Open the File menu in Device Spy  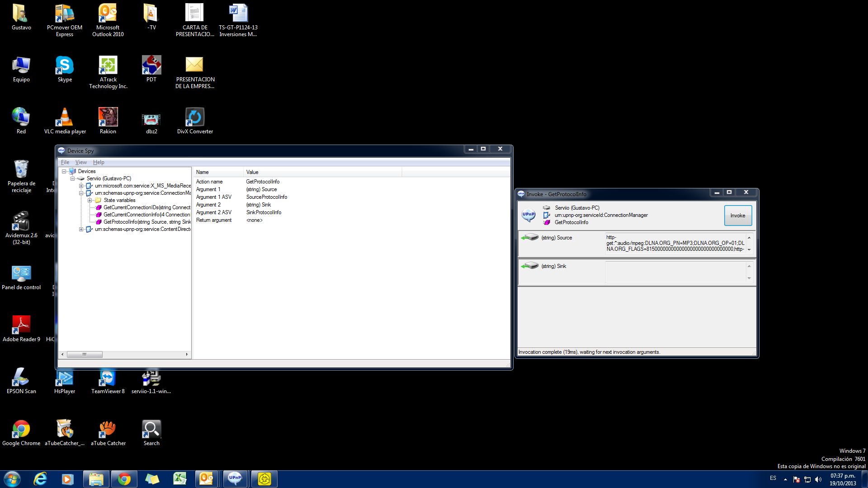(65, 162)
